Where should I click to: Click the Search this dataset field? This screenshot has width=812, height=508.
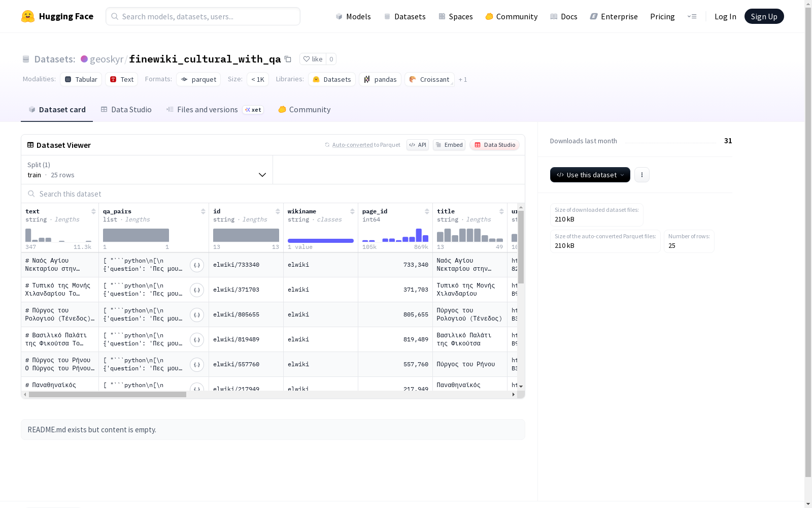coord(273,194)
